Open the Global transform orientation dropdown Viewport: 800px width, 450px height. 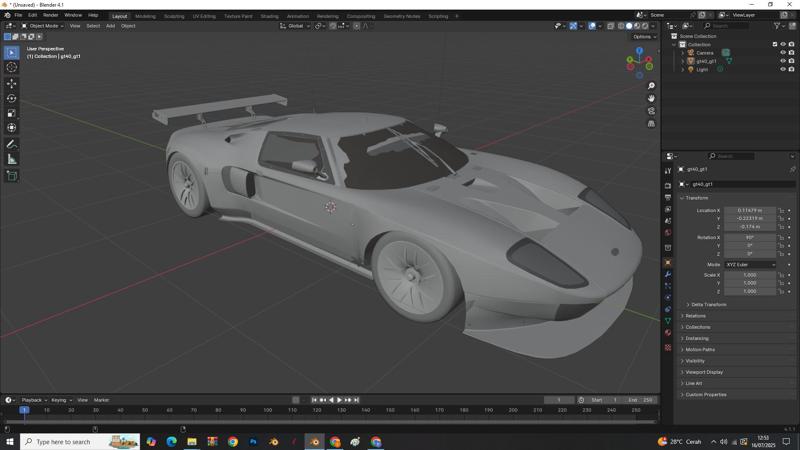pos(295,26)
